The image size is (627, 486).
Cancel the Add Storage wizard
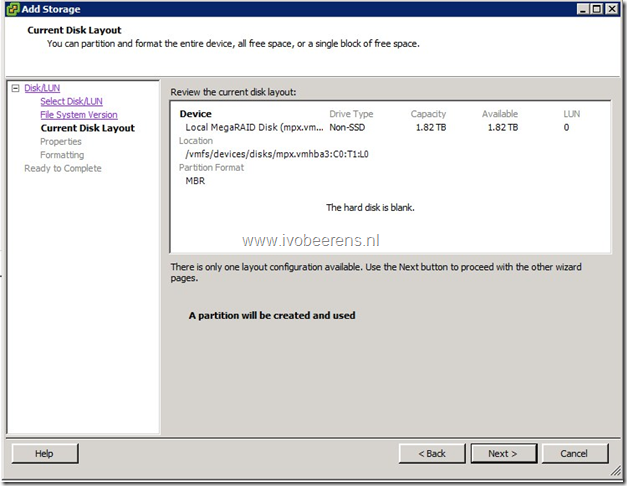[574, 453]
